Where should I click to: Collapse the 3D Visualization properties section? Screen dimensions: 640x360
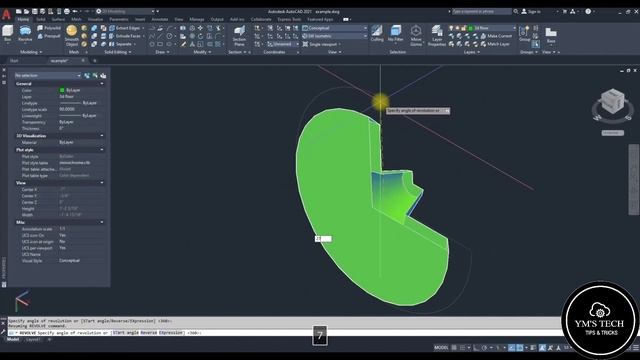(x=102, y=136)
